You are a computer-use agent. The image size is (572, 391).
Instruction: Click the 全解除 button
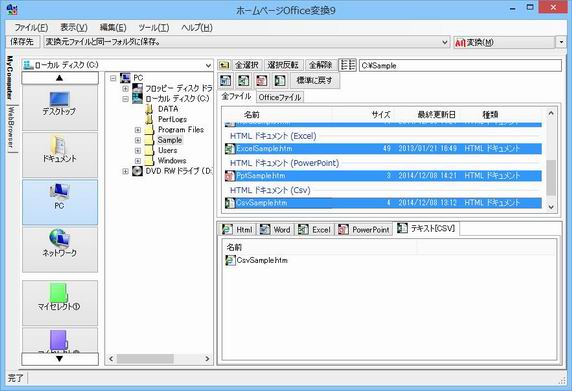[x=321, y=65]
